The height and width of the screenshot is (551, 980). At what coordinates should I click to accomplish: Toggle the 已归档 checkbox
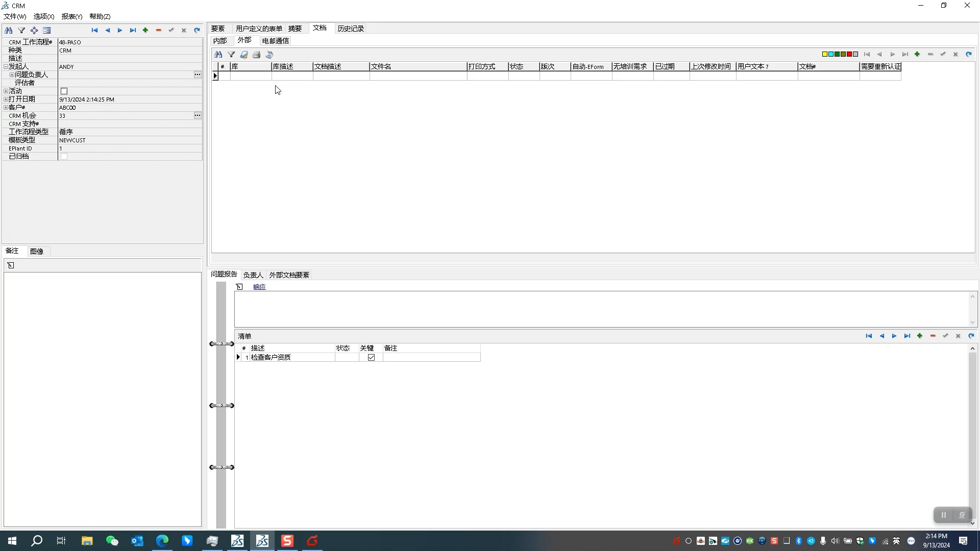click(64, 157)
